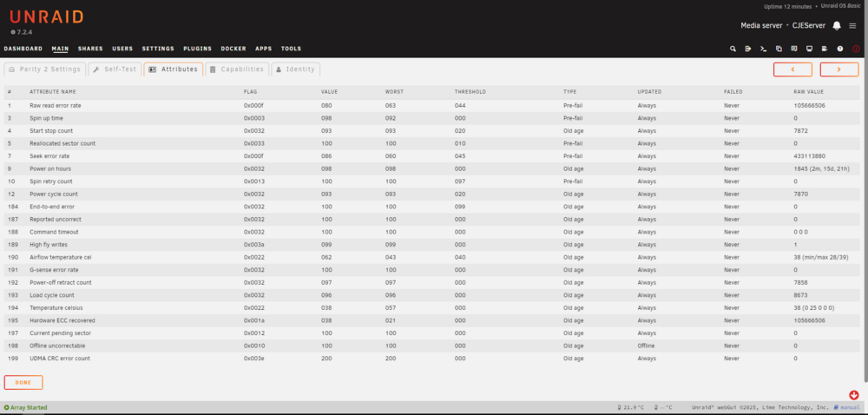Click the Array Started status indicator
Screen dimensions: 868x415
click(25, 408)
